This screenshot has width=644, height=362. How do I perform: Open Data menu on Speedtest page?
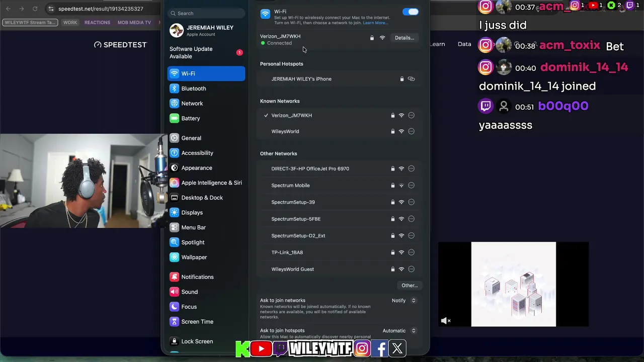click(x=464, y=44)
